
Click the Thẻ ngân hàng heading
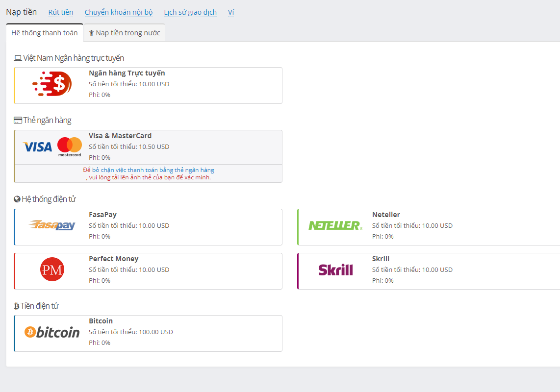tap(47, 121)
